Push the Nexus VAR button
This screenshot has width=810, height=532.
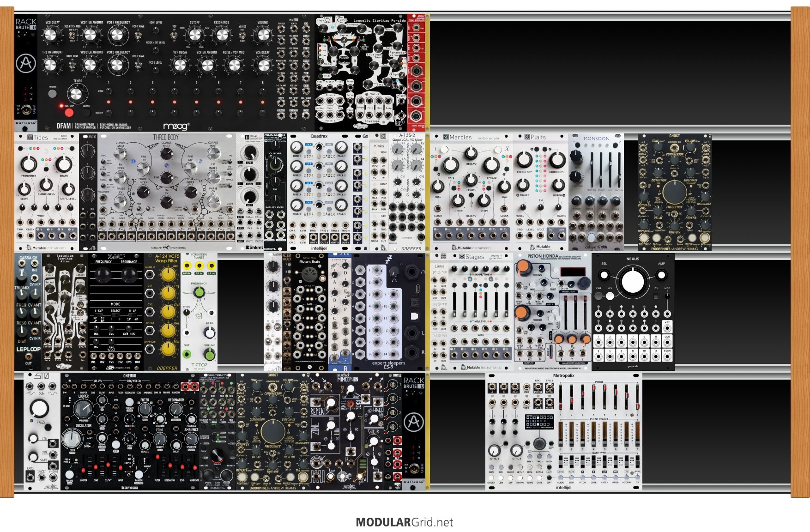(x=598, y=296)
